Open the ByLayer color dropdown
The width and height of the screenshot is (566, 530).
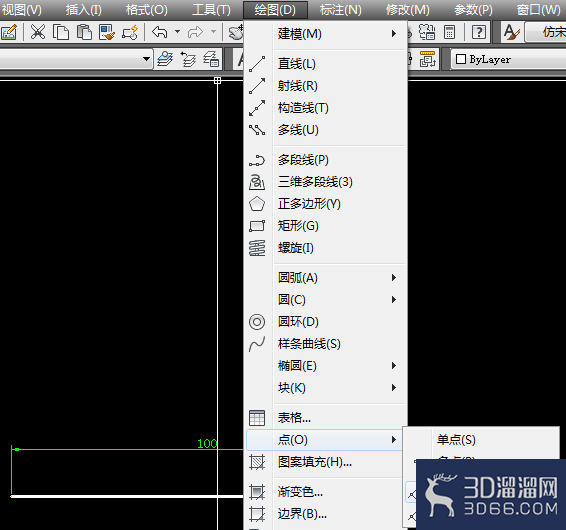point(509,59)
